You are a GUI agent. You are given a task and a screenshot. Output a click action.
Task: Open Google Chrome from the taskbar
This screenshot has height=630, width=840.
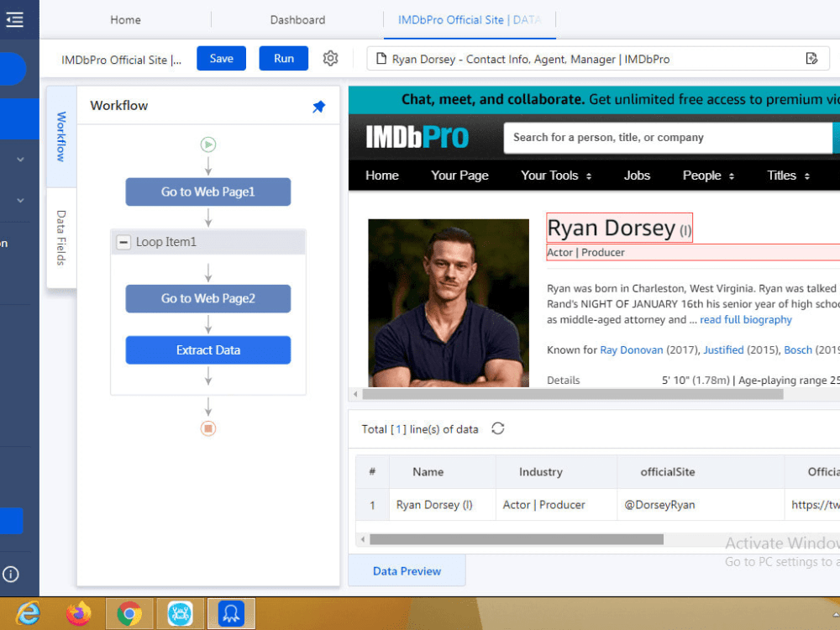click(129, 613)
